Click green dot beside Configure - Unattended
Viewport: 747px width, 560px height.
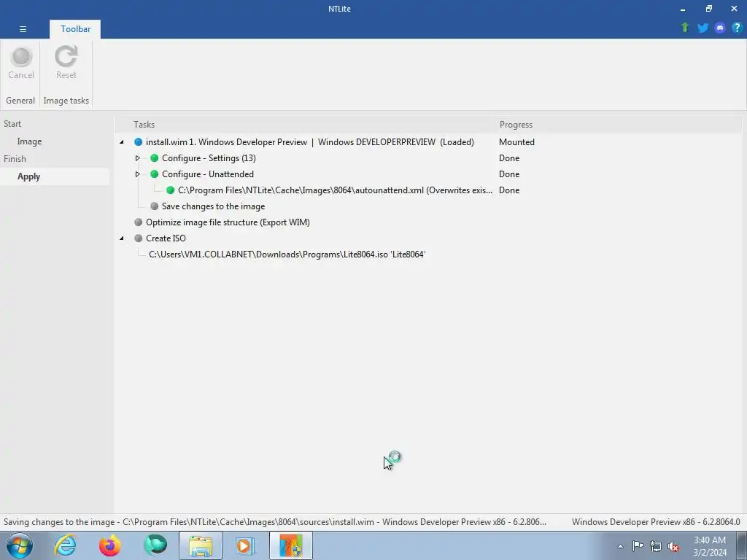(155, 174)
